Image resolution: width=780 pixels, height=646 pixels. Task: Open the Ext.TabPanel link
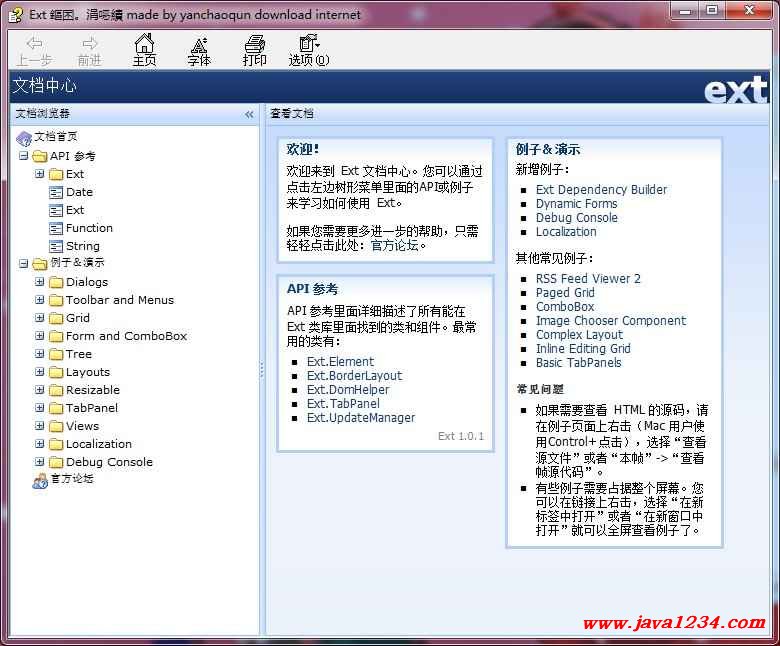pos(343,403)
